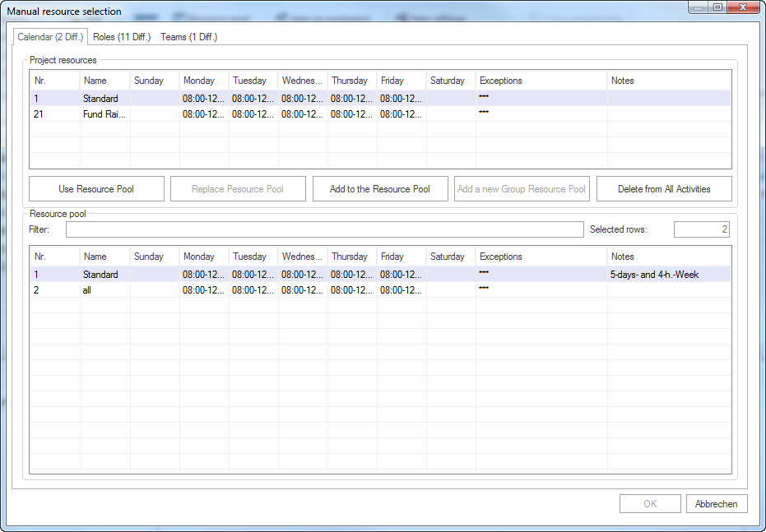Click Notes header in Project resources table
Viewport: 766px width, 532px height.
click(x=669, y=81)
